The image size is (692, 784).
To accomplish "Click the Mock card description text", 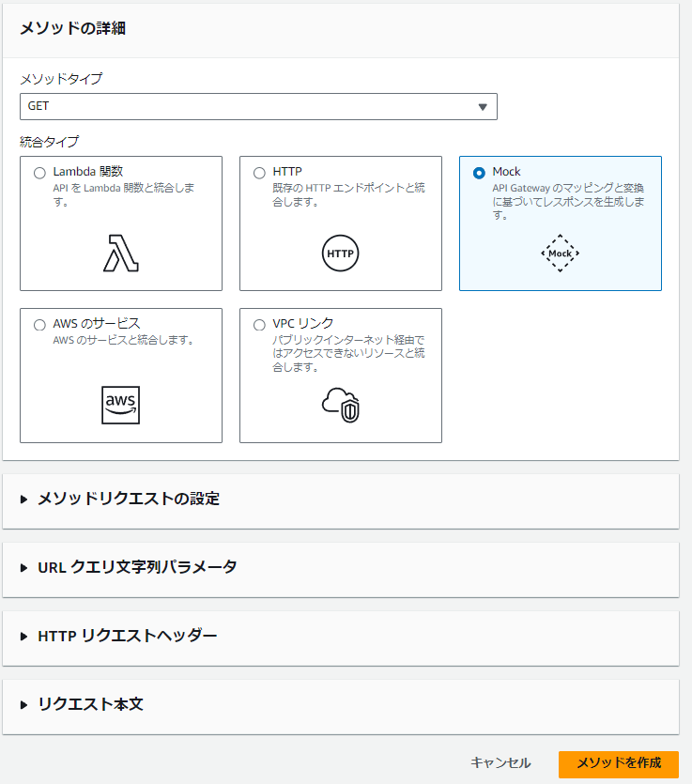I will 568,202.
